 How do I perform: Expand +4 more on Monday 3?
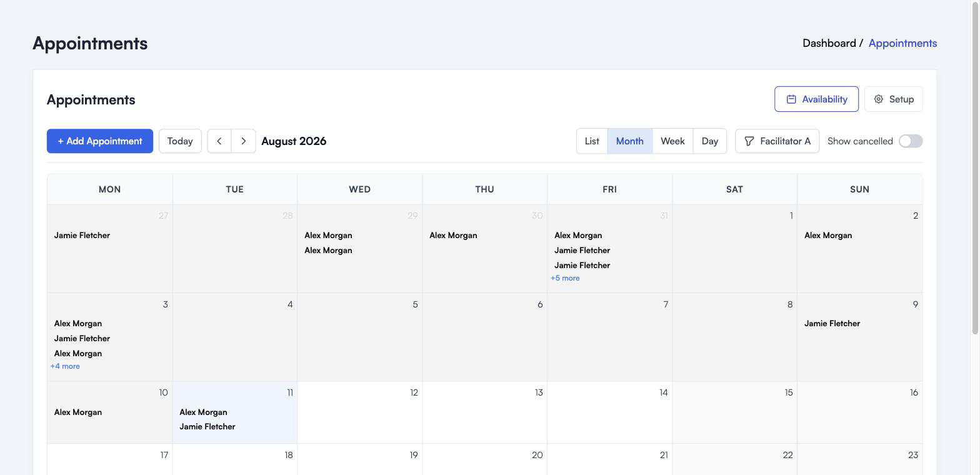point(65,366)
